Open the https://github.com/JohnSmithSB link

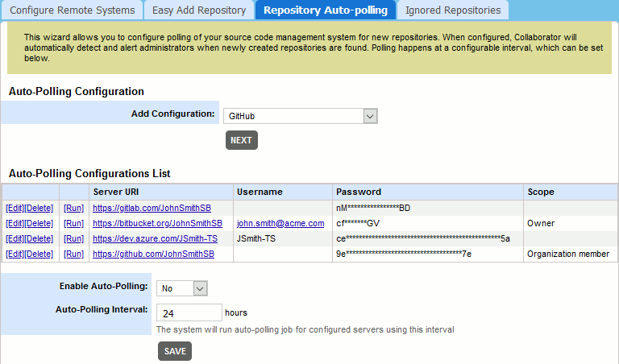[153, 254]
